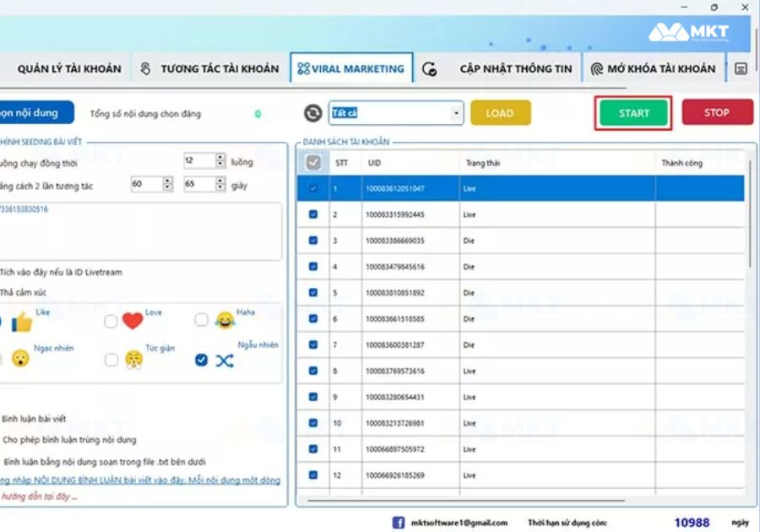Toggle the select-all checkbox in table header
This screenshot has width=760, height=532.
click(313, 162)
